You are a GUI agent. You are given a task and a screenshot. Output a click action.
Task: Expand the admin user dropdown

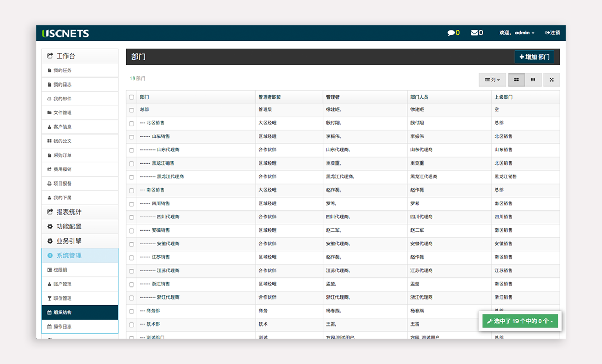coord(524,33)
